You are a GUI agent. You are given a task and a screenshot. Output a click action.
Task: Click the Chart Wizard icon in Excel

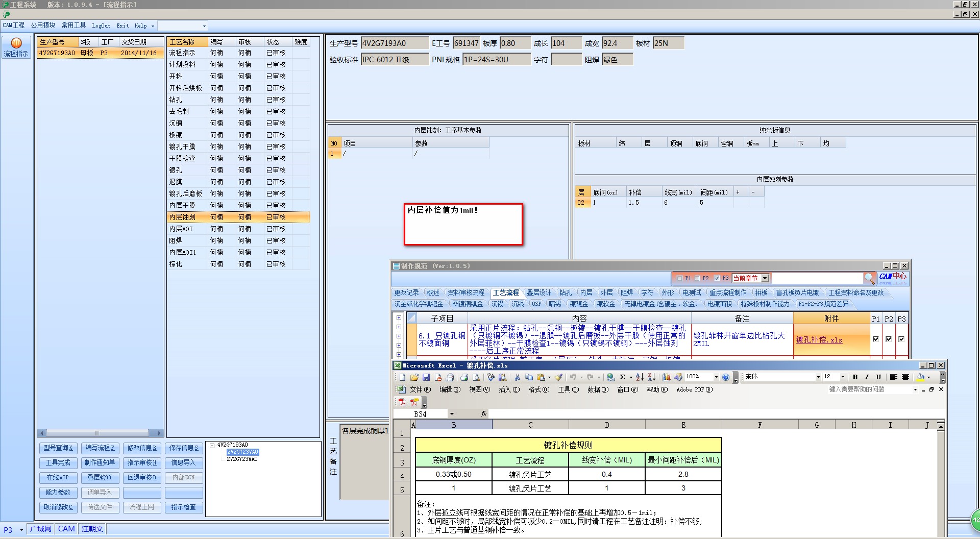[666, 377]
